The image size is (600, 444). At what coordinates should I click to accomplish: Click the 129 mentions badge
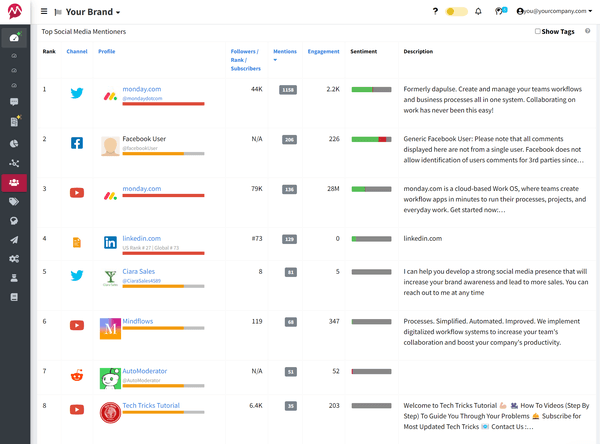pos(289,239)
